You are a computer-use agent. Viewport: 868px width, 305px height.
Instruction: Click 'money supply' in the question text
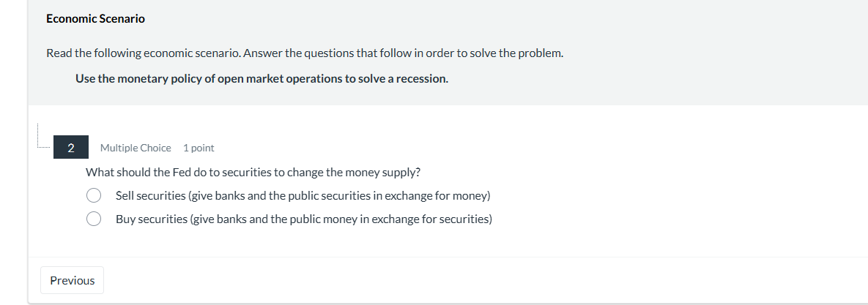pyautogui.click(x=389, y=173)
